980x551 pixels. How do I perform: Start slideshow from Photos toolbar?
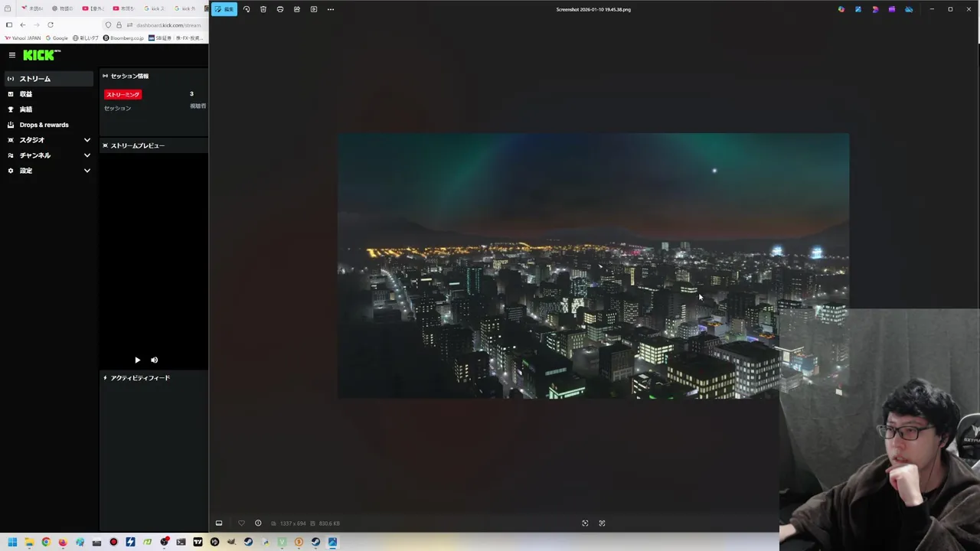click(314, 9)
